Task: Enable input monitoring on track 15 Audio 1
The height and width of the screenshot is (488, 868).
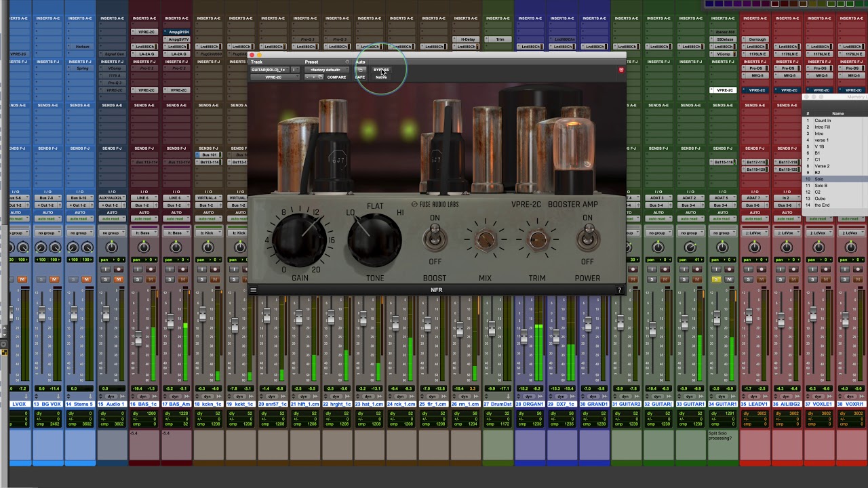Action: pos(106,269)
